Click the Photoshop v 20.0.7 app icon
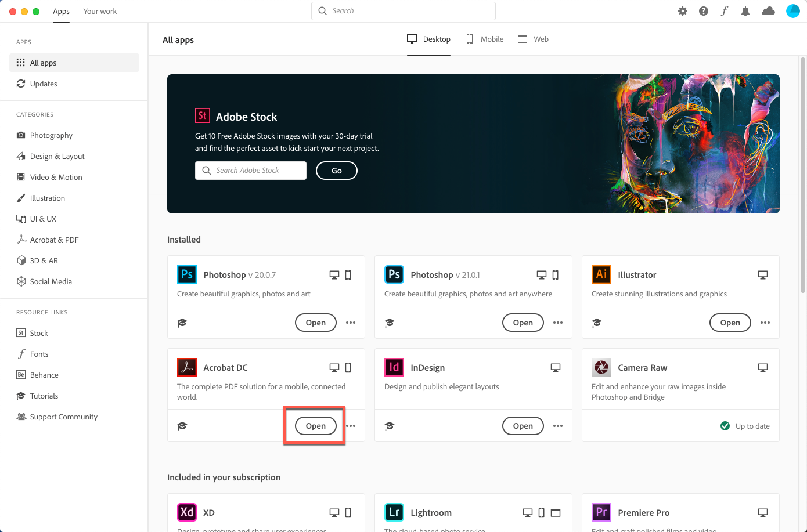The width and height of the screenshot is (807, 532). coord(187,274)
